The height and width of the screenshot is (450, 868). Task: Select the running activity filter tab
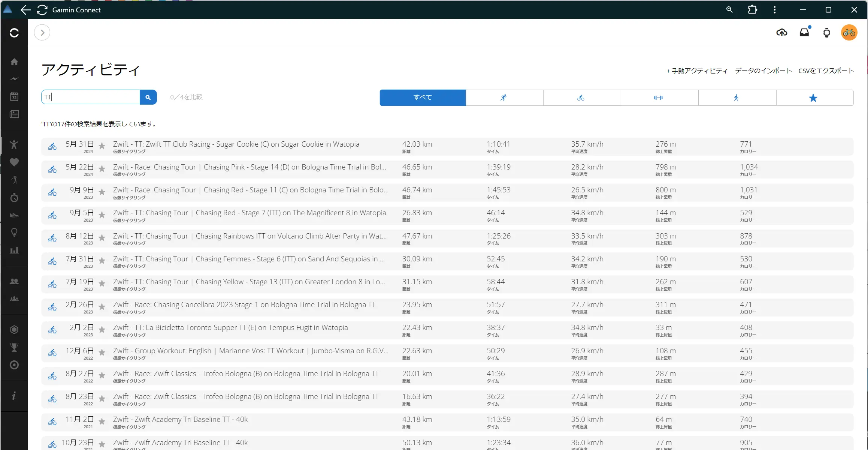tap(504, 97)
